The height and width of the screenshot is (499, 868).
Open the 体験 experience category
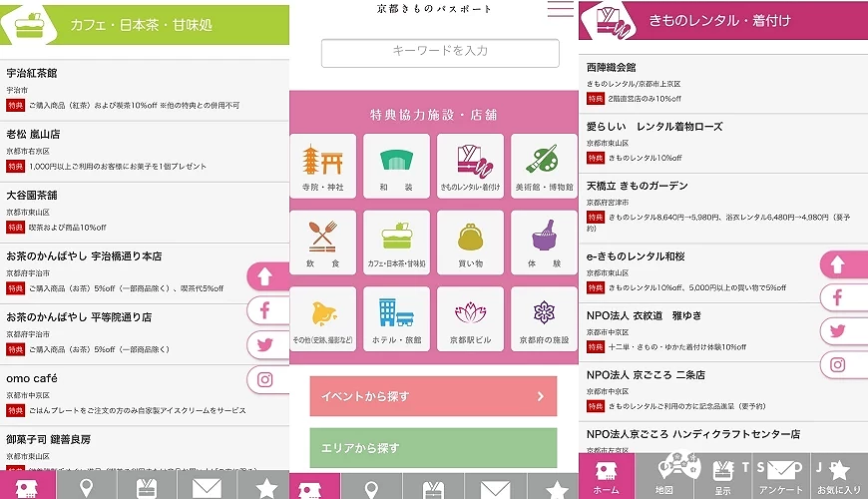coord(544,243)
